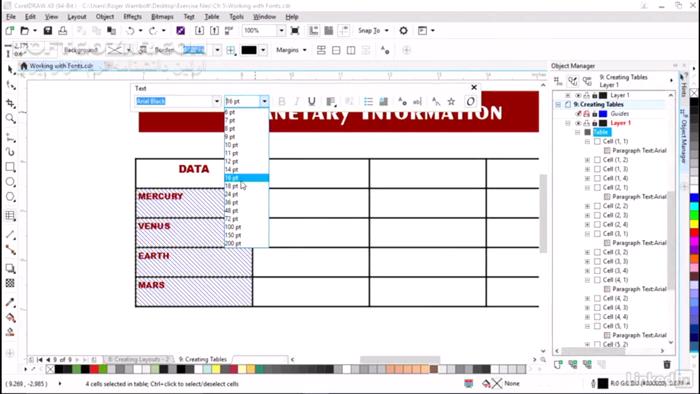Open the Effects menu

click(x=133, y=17)
